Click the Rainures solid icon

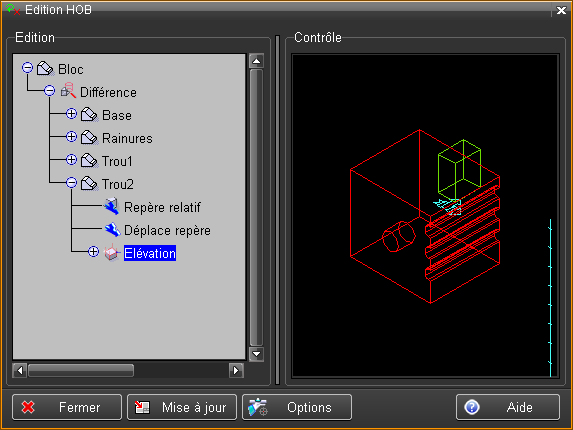tap(89, 138)
